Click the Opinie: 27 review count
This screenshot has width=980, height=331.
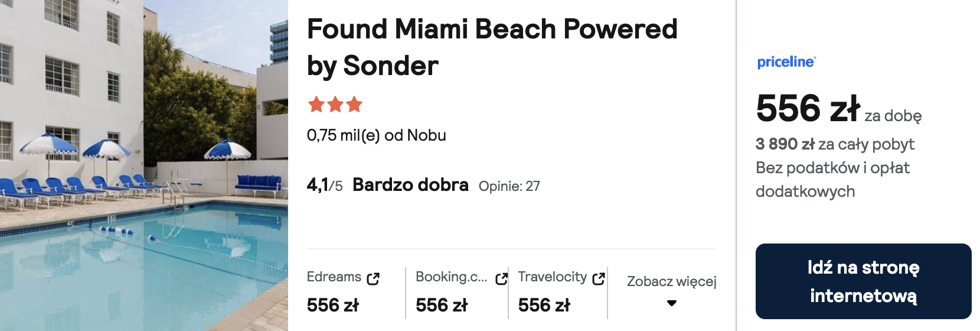(x=509, y=186)
